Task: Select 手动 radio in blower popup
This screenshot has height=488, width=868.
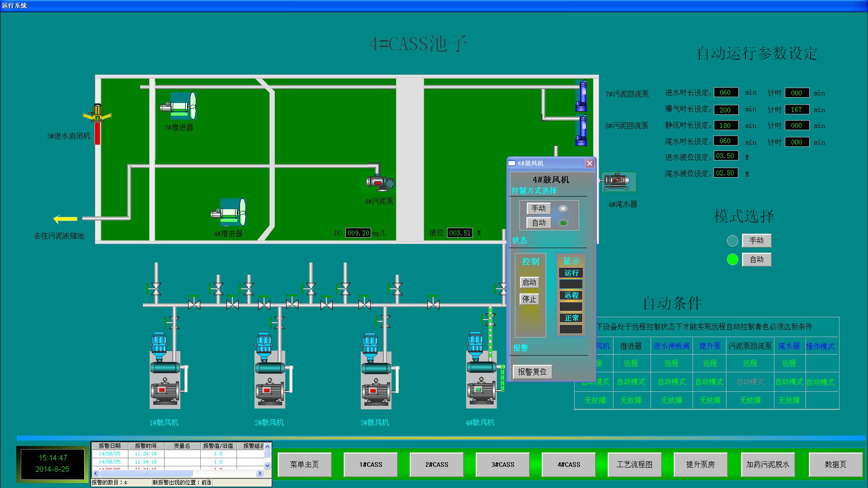Action: click(563, 208)
